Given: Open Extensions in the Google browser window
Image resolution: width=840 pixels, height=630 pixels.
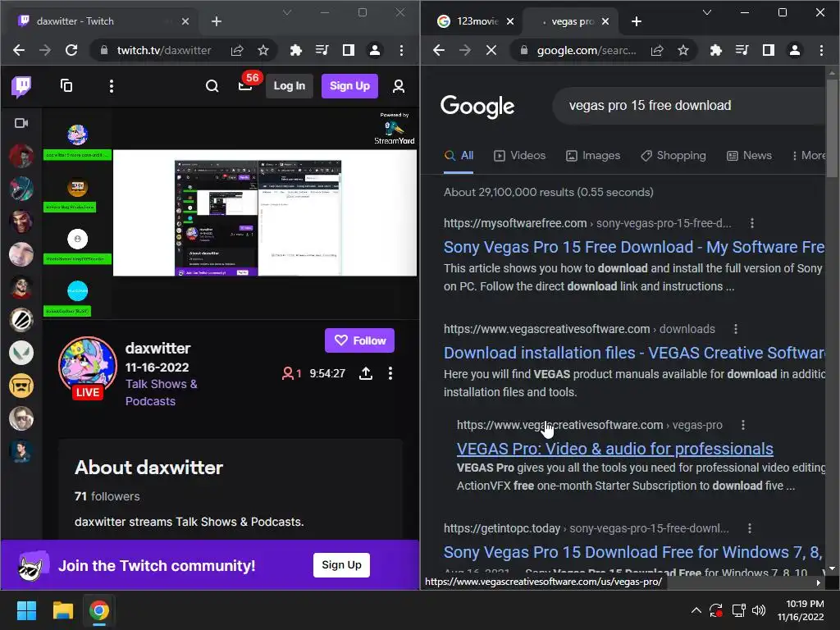Looking at the screenshot, I should pyautogui.click(x=715, y=50).
